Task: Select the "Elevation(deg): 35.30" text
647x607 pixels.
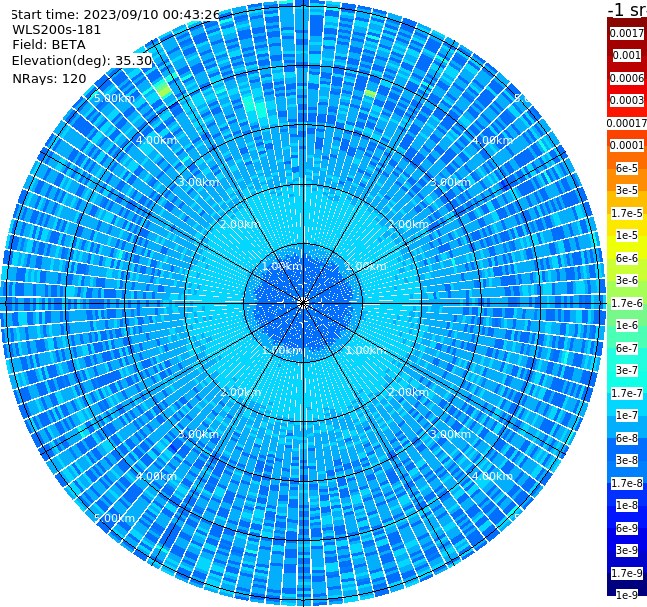Action: [x=82, y=61]
